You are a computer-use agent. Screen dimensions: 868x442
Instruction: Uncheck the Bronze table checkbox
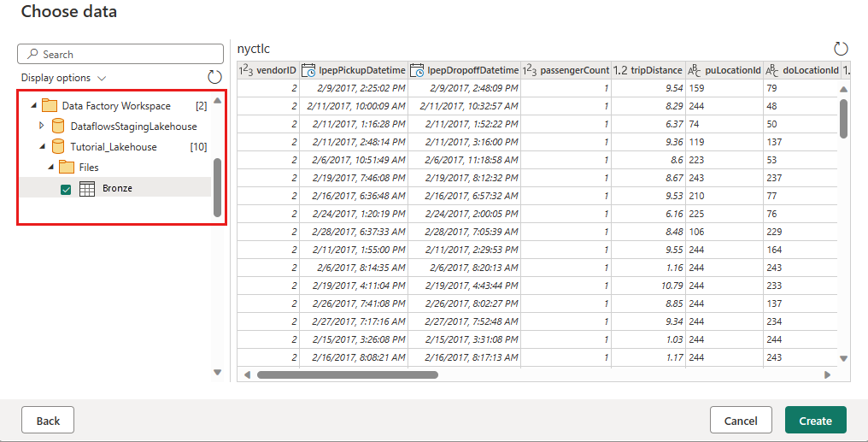coord(66,190)
